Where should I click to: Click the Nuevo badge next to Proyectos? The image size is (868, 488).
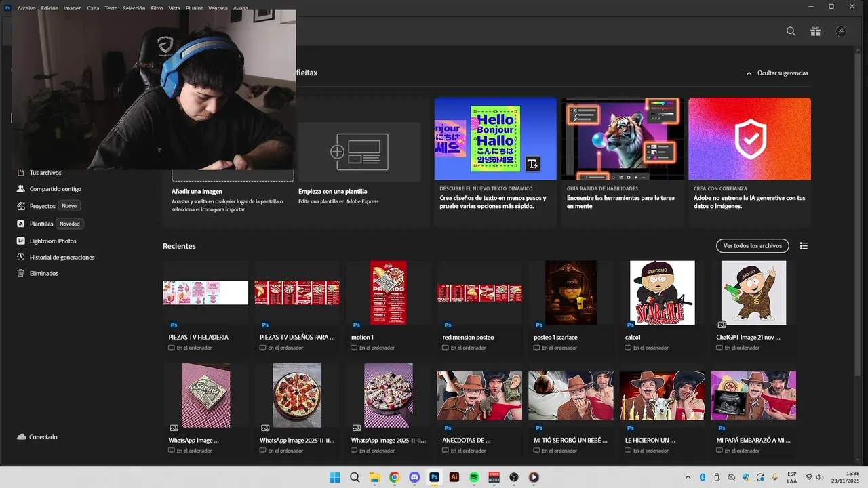coord(69,206)
